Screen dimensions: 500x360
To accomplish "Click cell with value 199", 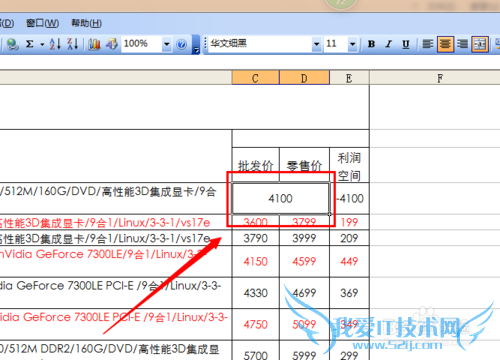I will (349, 222).
